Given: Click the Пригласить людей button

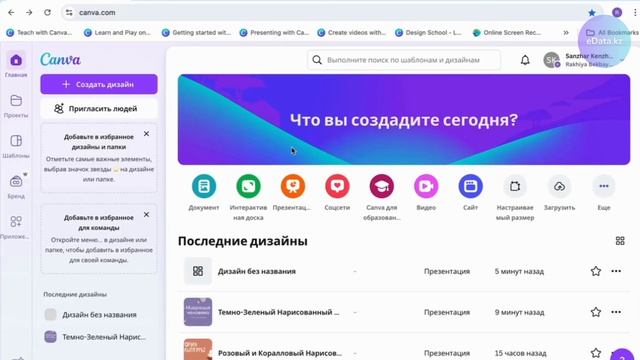Looking at the screenshot, I should click(x=99, y=109).
